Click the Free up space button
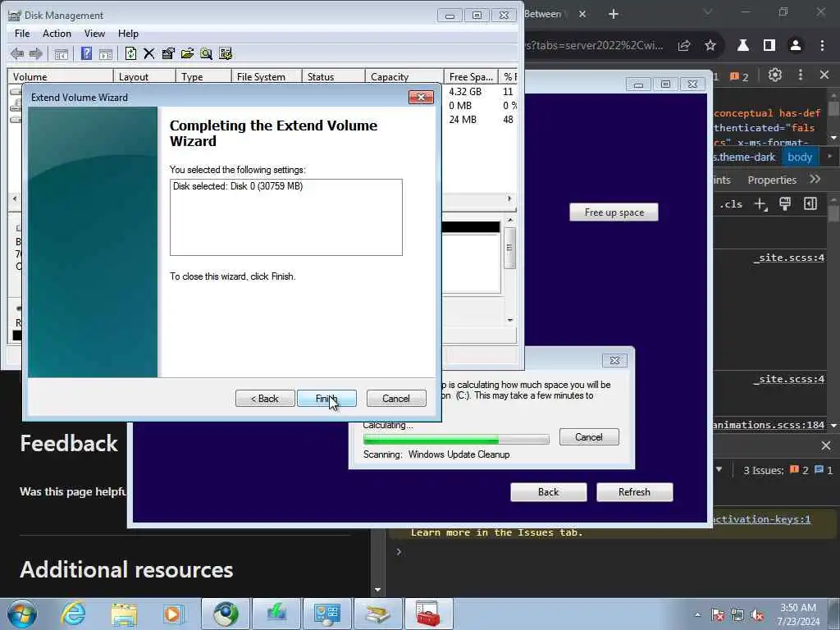This screenshot has height=630, width=840. [x=614, y=212]
